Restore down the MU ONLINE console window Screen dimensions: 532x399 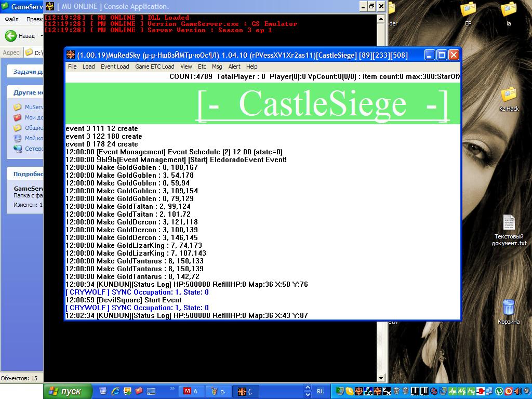pyautogui.click(x=372, y=6)
